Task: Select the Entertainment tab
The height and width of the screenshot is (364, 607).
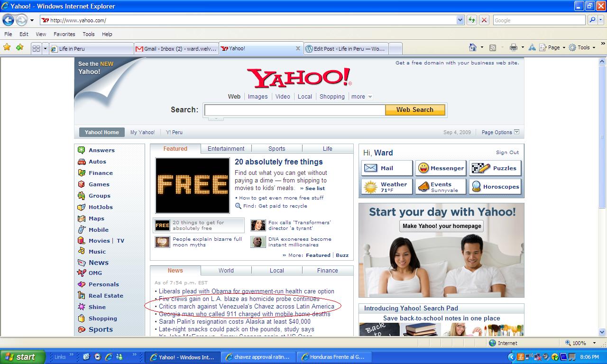Action: 226,149
